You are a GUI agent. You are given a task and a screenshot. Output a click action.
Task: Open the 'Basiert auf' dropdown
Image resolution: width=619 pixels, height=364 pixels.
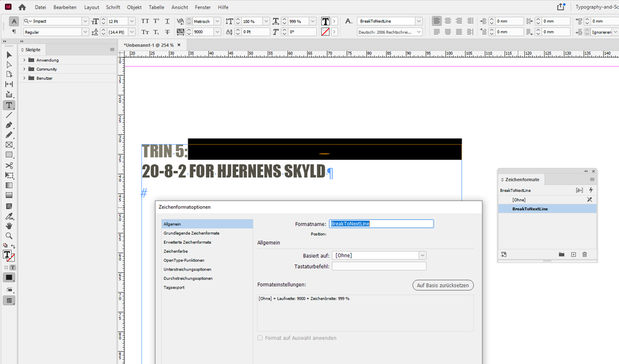423,256
